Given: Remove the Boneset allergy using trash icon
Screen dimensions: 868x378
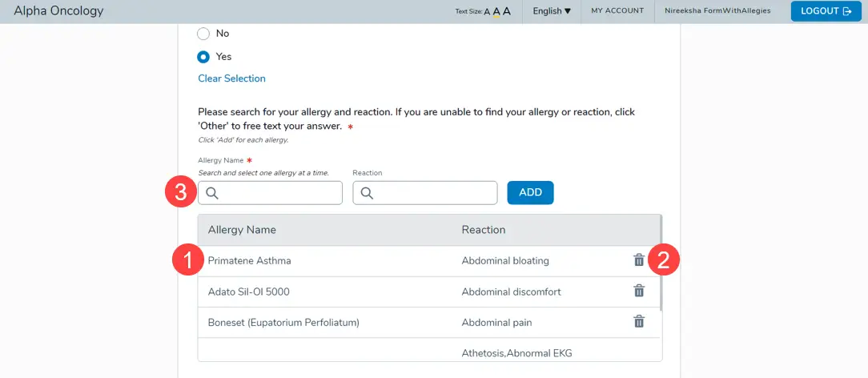Looking at the screenshot, I should tap(639, 322).
